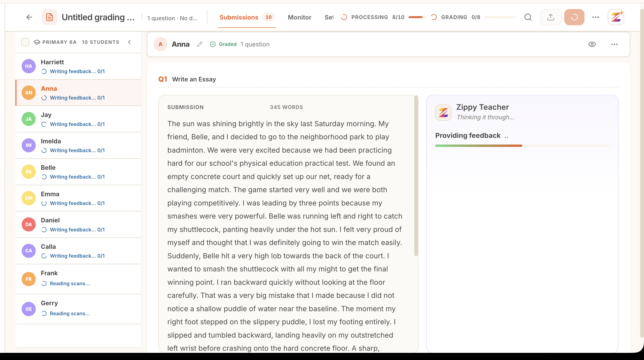Viewport: 644px width, 360px height.
Task: Click the orange grading document icon
Action: click(50, 17)
